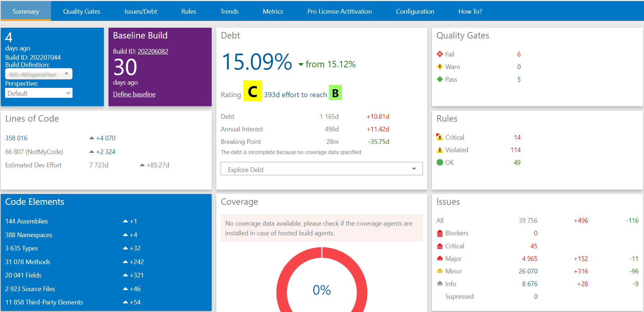644x312 pixels.
Task: Expand the Build Definition dropdown
Action: tap(39, 74)
